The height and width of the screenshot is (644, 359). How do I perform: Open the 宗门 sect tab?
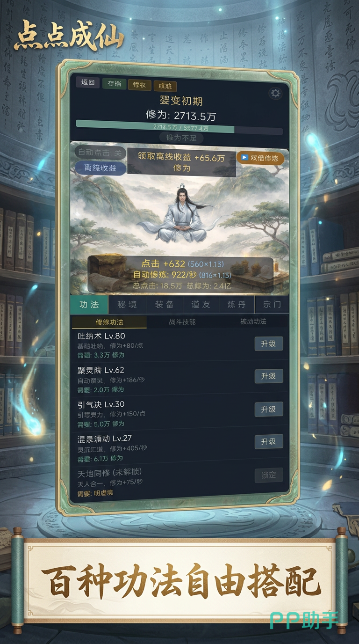[272, 305]
